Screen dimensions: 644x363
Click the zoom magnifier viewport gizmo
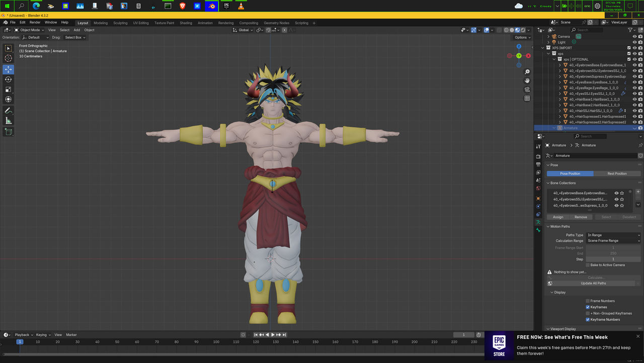pyautogui.click(x=527, y=71)
